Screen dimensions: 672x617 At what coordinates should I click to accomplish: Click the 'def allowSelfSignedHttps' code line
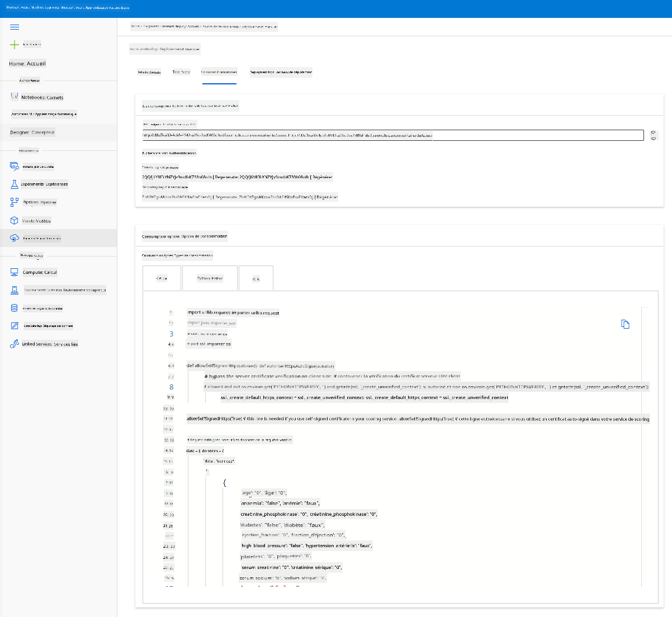261,366
